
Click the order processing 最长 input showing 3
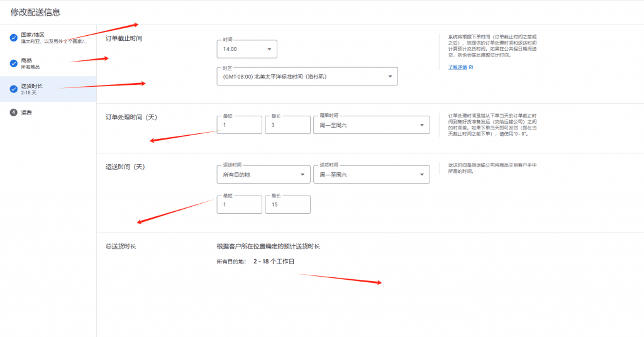287,124
